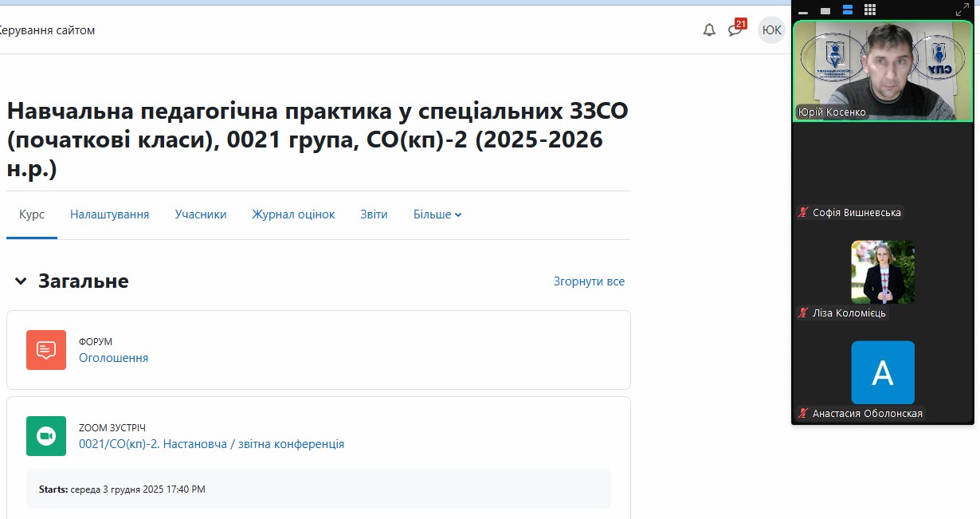The image size is (980, 519).
Task: Click the orange Forum activity icon
Action: [x=46, y=350]
